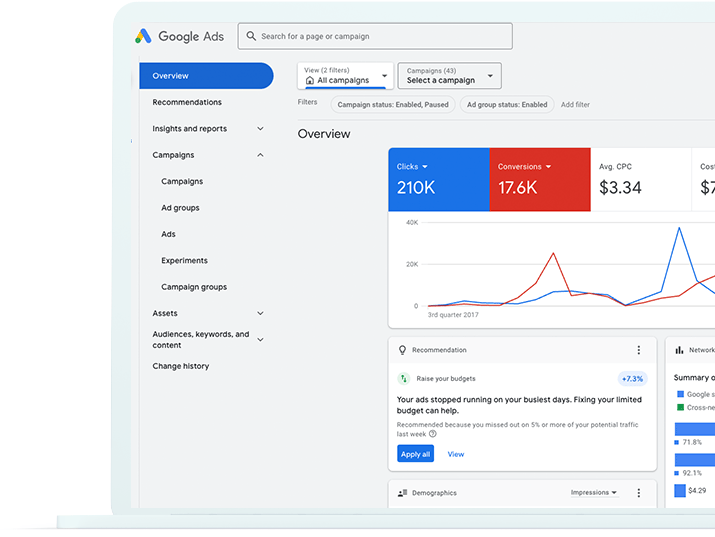Click the Network card bar chart icon
This screenshot has width=715, height=537.
pyautogui.click(x=680, y=350)
